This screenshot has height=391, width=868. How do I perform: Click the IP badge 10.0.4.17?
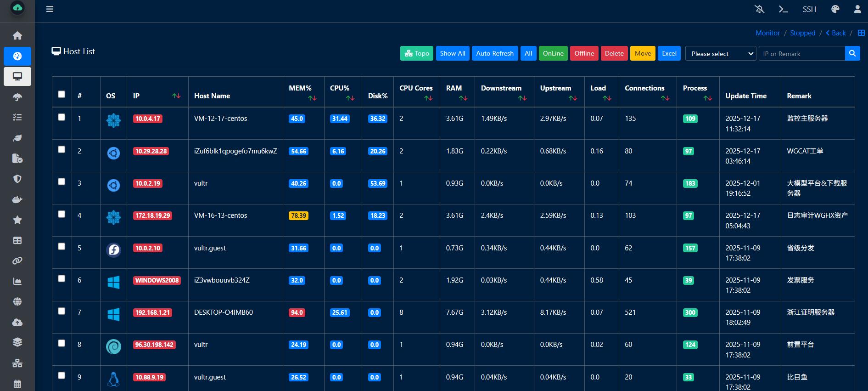tap(147, 119)
